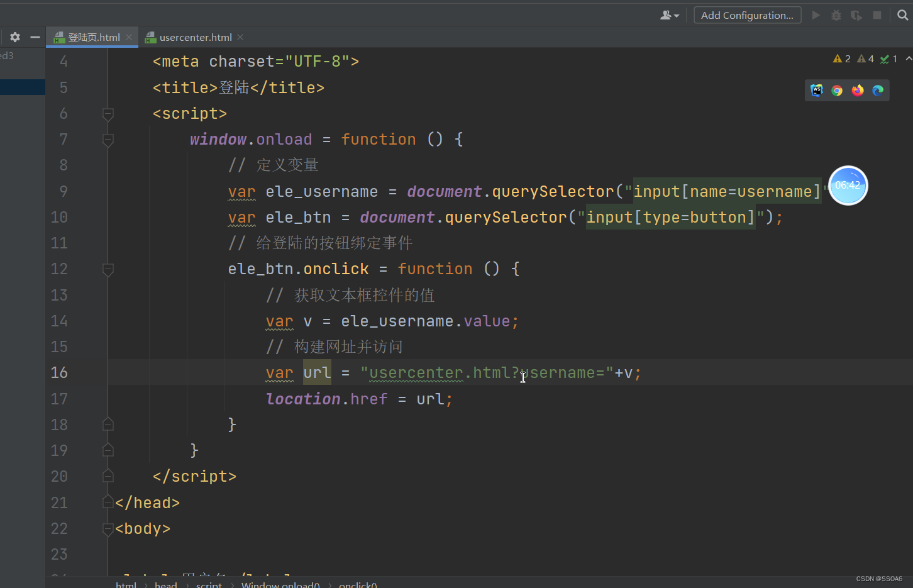Open Search Everywhere magnifier icon

(903, 15)
